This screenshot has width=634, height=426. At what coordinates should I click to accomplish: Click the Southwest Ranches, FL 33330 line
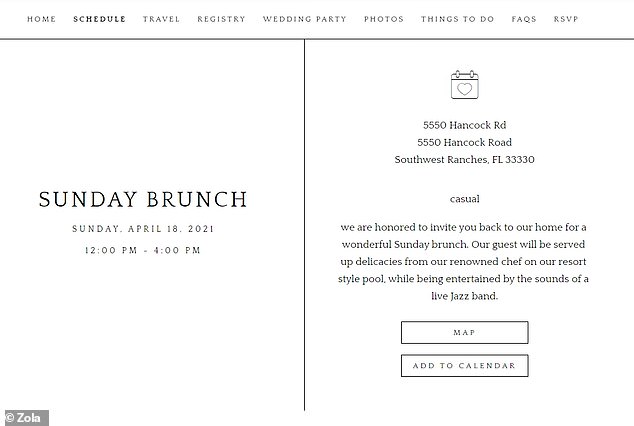tap(465, 160)
